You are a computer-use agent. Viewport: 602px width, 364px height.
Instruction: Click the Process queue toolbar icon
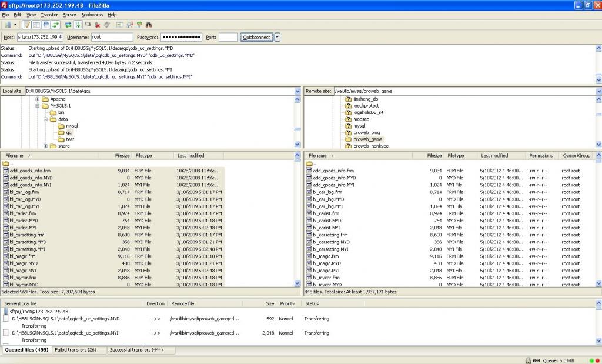(78, 25)
